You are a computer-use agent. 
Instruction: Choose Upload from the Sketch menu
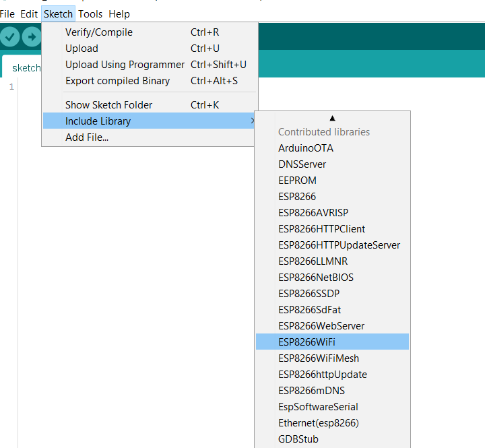[150, 49]
